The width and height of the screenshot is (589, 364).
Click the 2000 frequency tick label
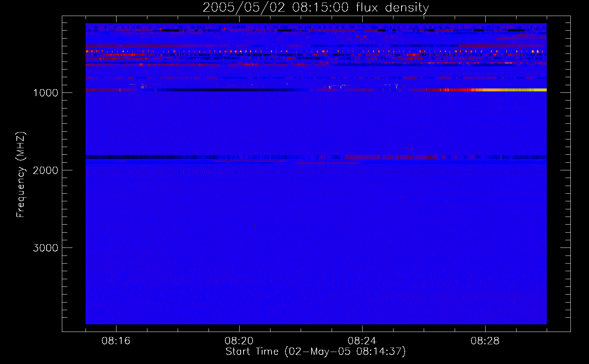click(x=46, y=170)
